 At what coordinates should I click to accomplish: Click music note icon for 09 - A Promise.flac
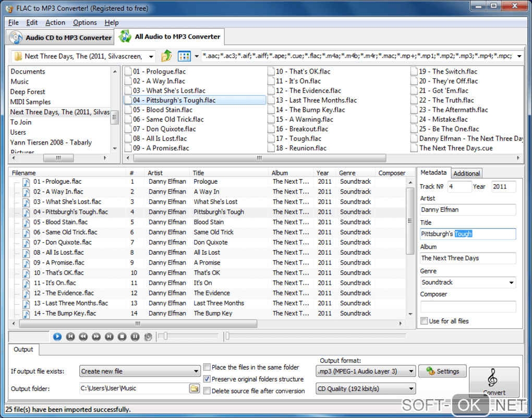[26, 263]
